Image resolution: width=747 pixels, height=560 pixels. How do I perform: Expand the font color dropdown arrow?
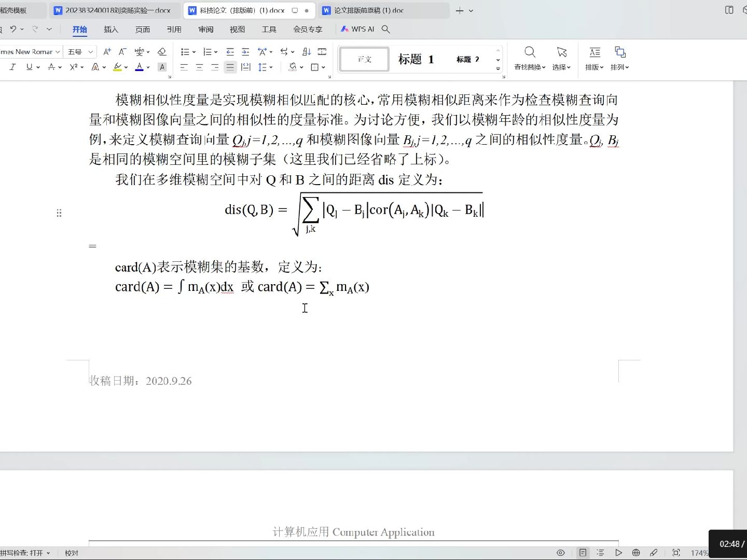pos(148,67)
